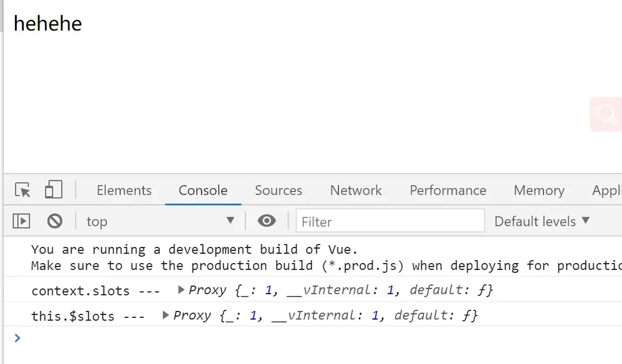Screen dimensions: 622x364
Task: Switch to the Console tab
Action: pos(203,190)
